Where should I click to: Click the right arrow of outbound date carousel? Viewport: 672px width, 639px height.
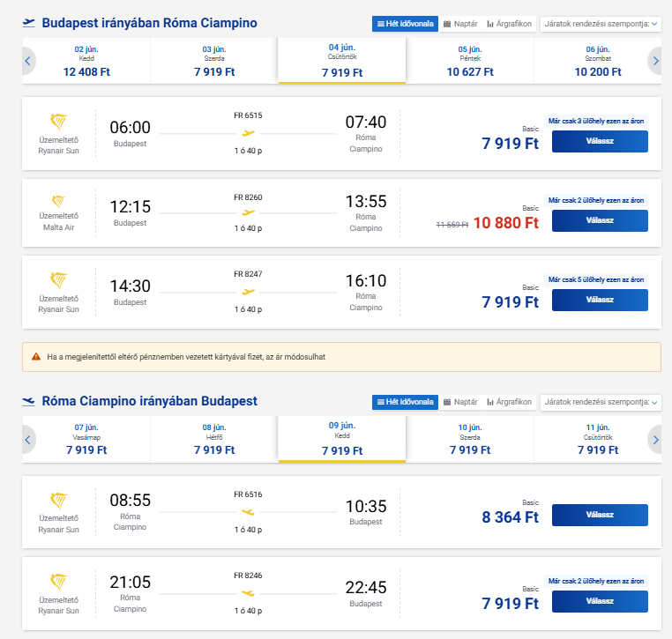[654, 61]
